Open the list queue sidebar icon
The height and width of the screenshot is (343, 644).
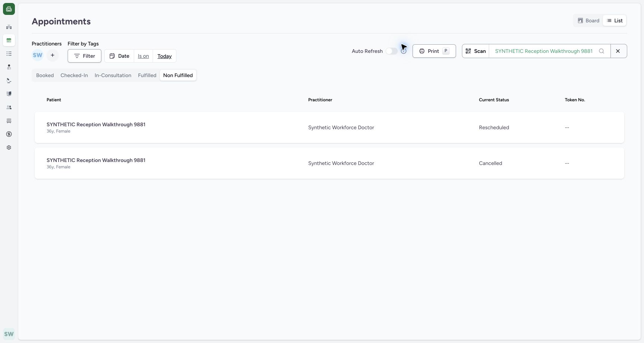(x=9, y=54)
